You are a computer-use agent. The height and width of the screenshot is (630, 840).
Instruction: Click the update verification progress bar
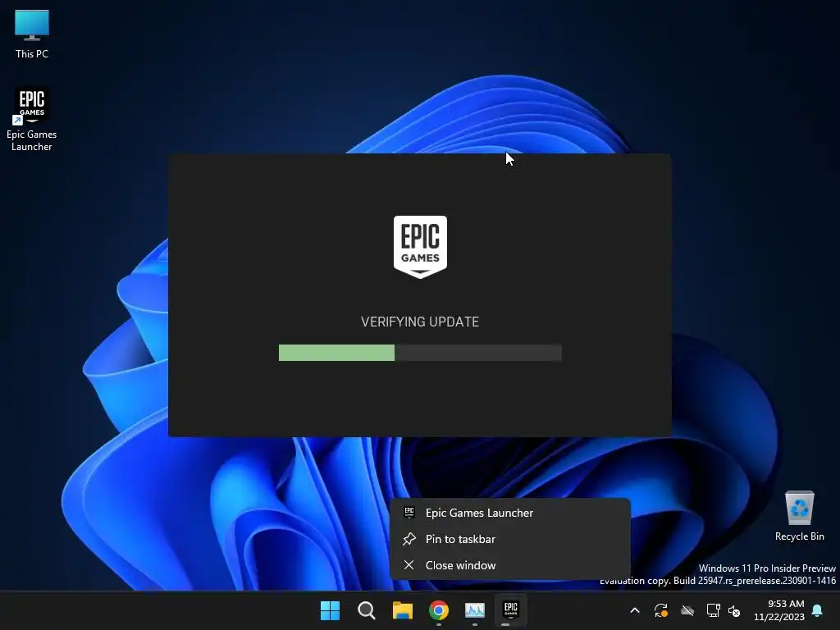[x=420, y=353]
